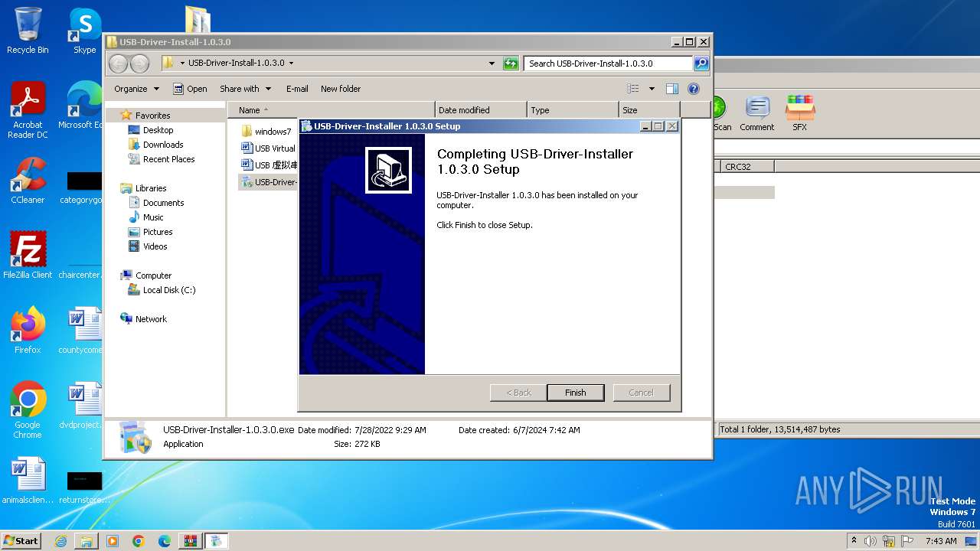Open Windows Media Player from taskbar
Viewport: 980px width, 551px height.
point(113,541)
